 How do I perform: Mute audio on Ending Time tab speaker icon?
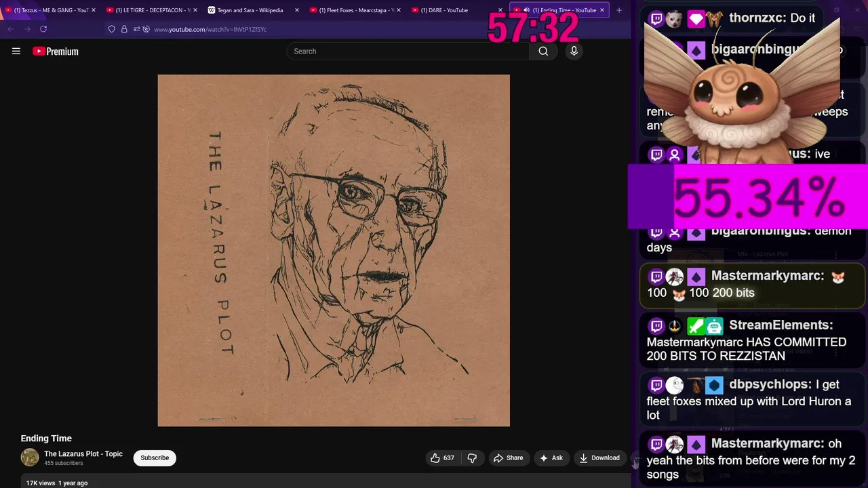pos(526,10)
